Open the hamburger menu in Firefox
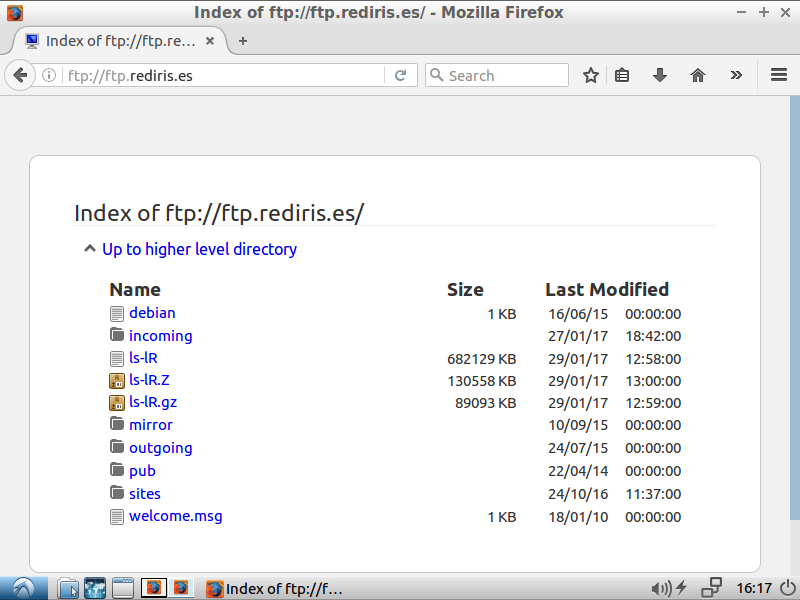This screenshot has height=600, width=800. (x=779, y=75)
